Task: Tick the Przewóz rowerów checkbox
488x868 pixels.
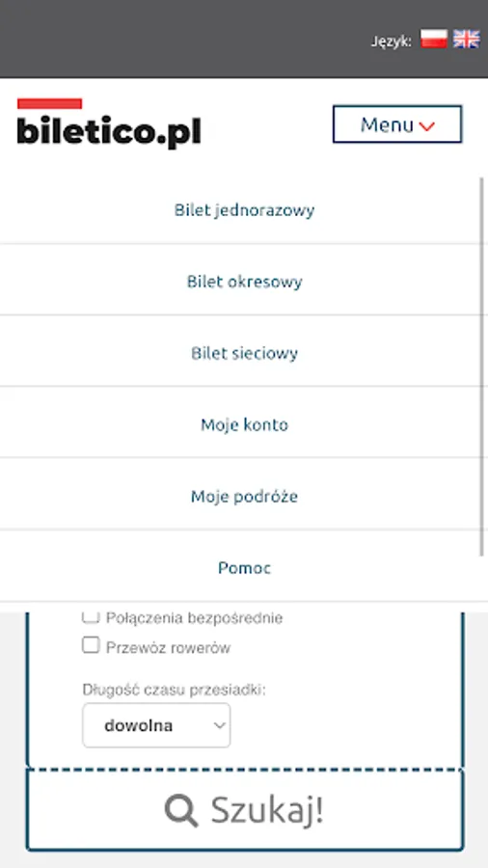Action: click(x=91, y=645)
